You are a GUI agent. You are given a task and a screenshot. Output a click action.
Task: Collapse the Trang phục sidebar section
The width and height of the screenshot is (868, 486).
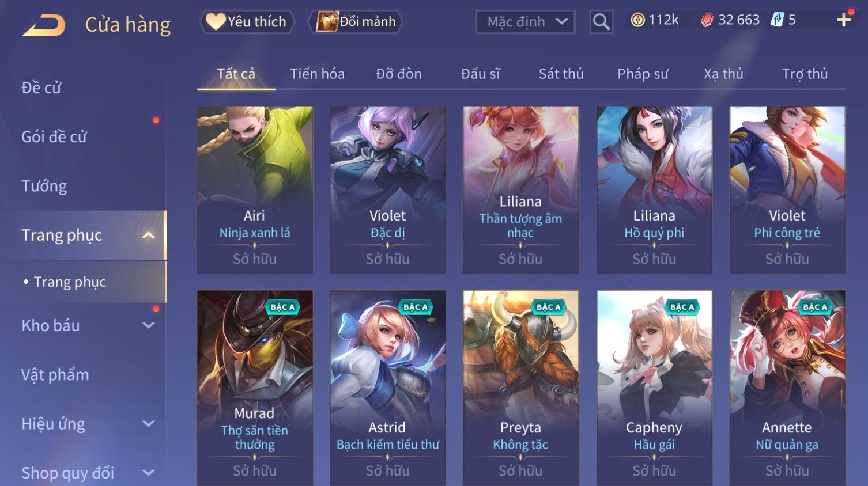[x=148, y=235]
